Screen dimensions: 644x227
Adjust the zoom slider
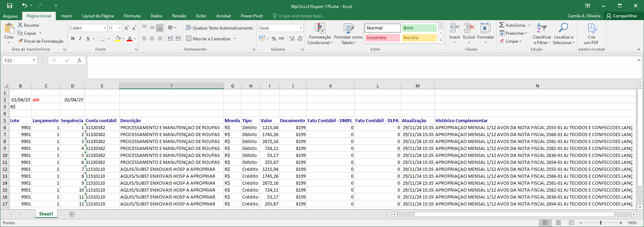coord(601,223)
